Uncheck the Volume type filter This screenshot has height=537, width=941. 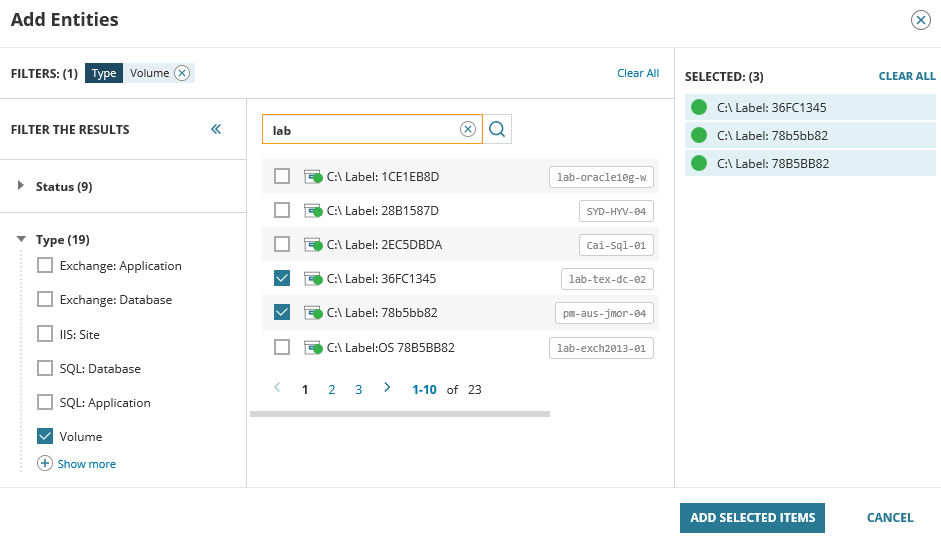(45, 436)
